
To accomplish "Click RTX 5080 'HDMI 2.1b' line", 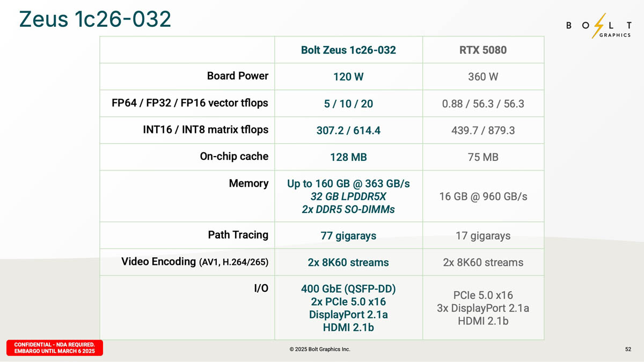I will tap(483, 321).
